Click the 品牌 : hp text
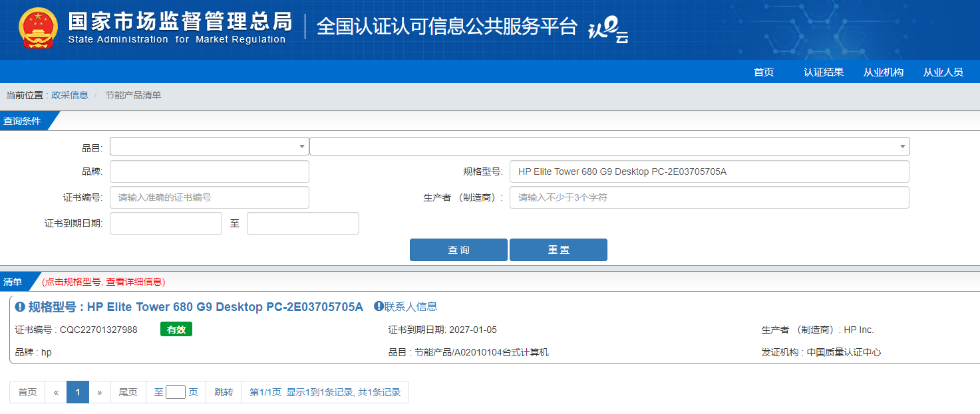The width and height of the screenshot is (980, 414). [33, 352]
